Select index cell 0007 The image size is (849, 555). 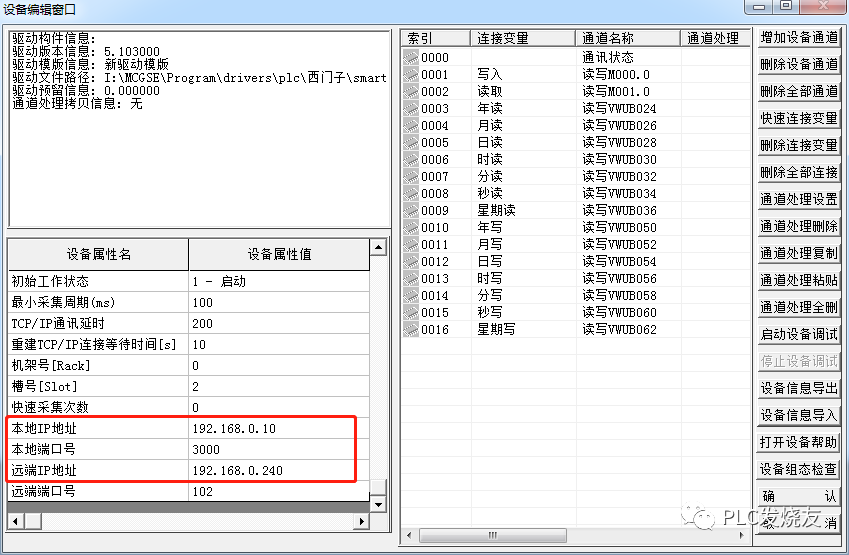[x=435, y=177]
